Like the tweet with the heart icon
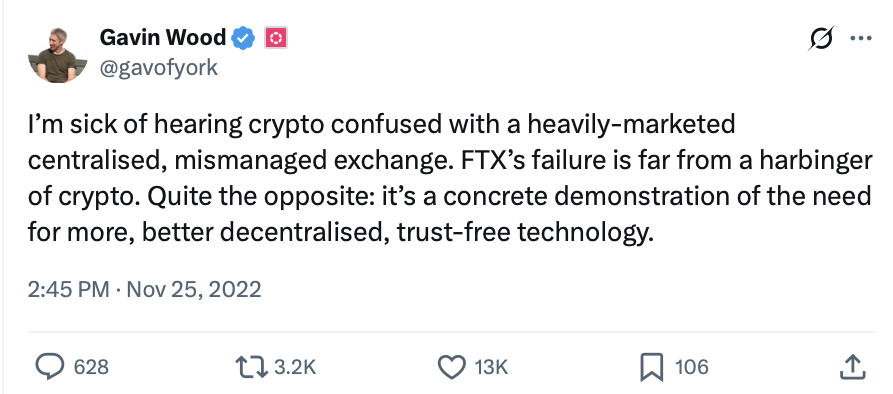Screen dimensions: 893x394 coord(452,367)
